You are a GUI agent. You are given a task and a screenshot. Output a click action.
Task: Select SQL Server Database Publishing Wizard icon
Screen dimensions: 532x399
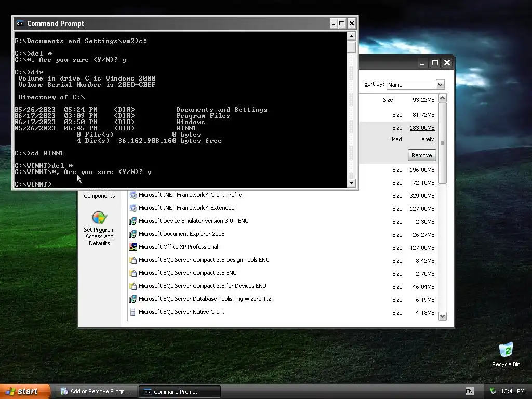click(133, 299)
